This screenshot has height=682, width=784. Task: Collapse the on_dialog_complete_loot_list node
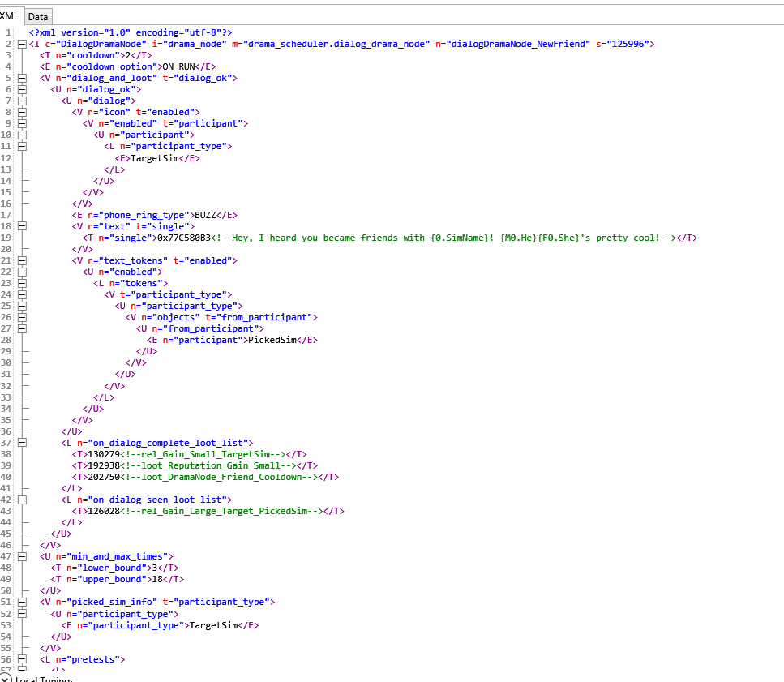pyautogui.click(x=22, y=443)
